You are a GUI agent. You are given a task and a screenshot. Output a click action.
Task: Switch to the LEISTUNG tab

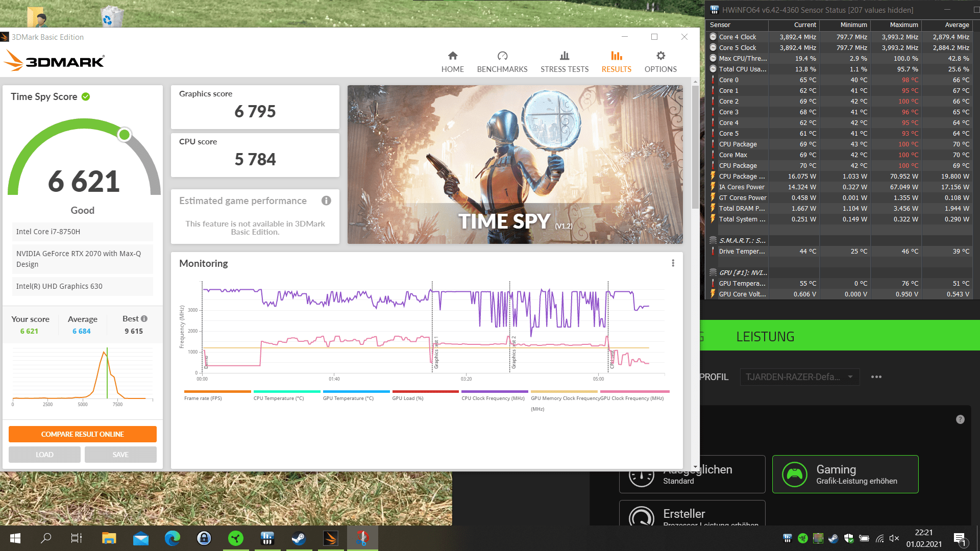[x=765, y=337]
